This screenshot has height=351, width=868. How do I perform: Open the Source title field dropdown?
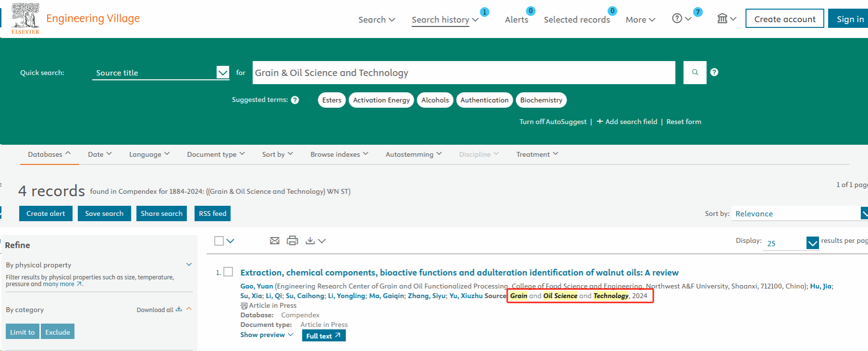click(x=223, y=73)
